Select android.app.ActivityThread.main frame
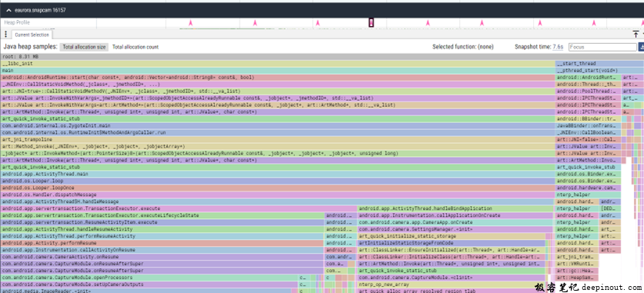The width and height of the screenshot is (644, 293). click(277, 174)
